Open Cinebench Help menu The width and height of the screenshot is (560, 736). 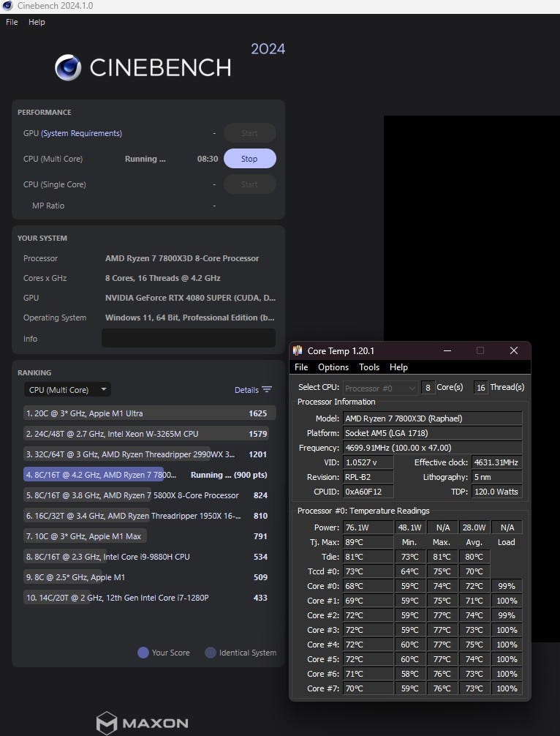(37, 22)
